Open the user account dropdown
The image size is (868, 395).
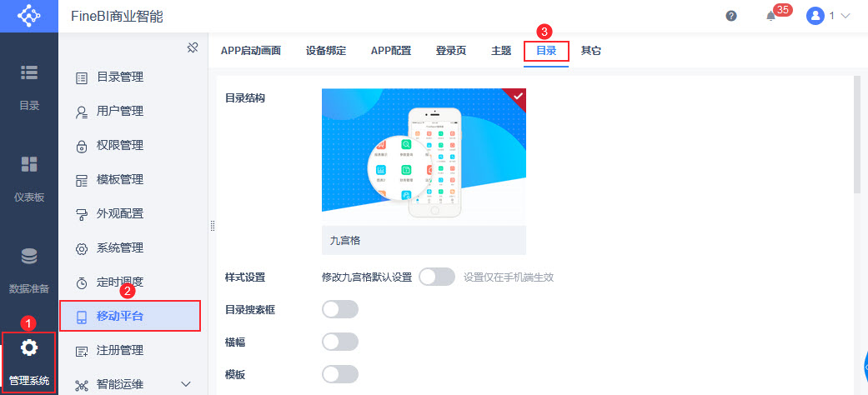pos(828,16)
